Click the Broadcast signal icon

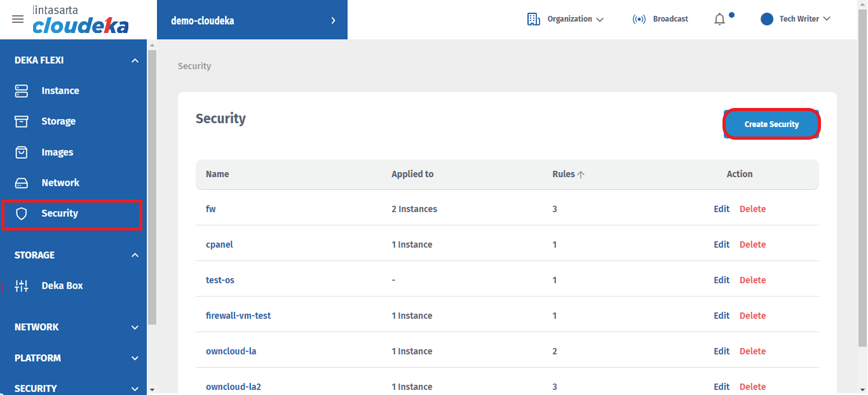click(639, 19)
